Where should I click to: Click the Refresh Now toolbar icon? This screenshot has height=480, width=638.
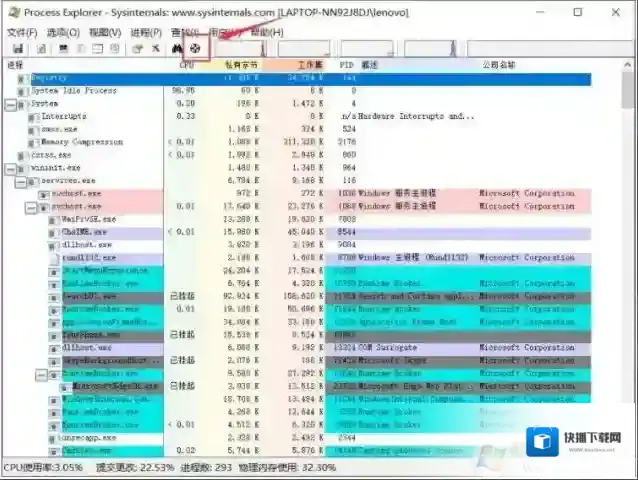pos(41,48)
